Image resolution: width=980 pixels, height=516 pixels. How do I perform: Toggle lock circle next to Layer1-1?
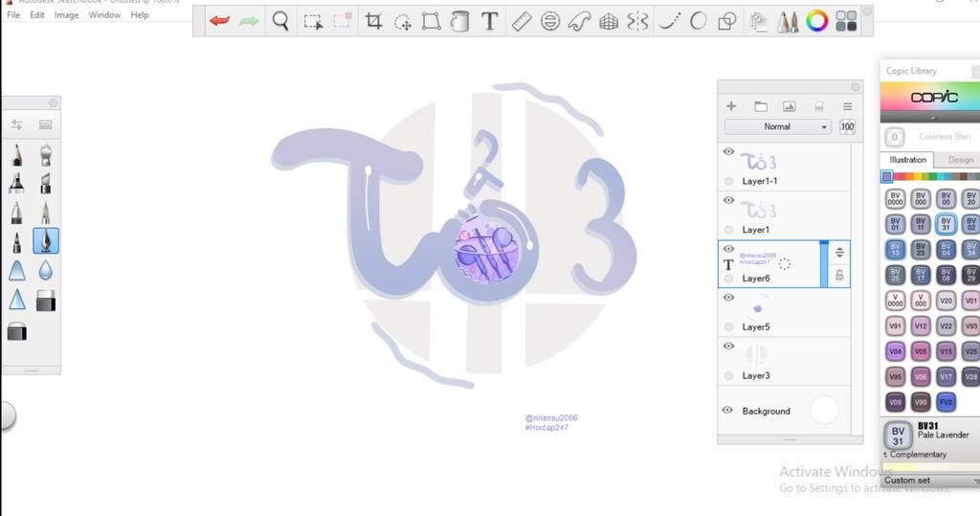point(728,181)
